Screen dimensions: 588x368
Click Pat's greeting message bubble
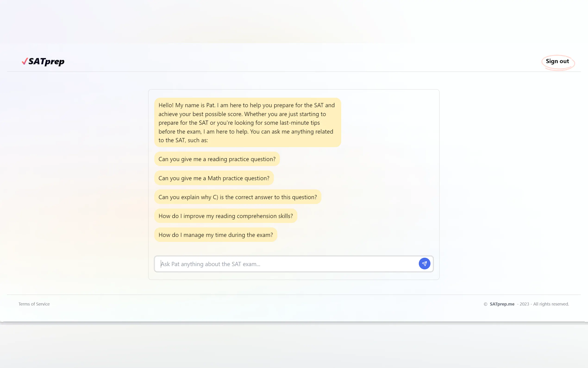[247, 122]
